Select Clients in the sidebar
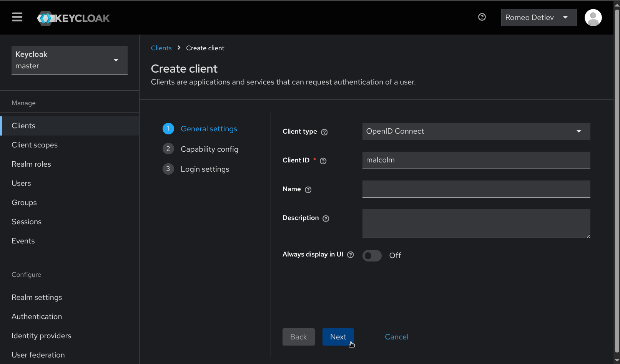The height and width of the screenshot is (364, 620). pos(70,126)
